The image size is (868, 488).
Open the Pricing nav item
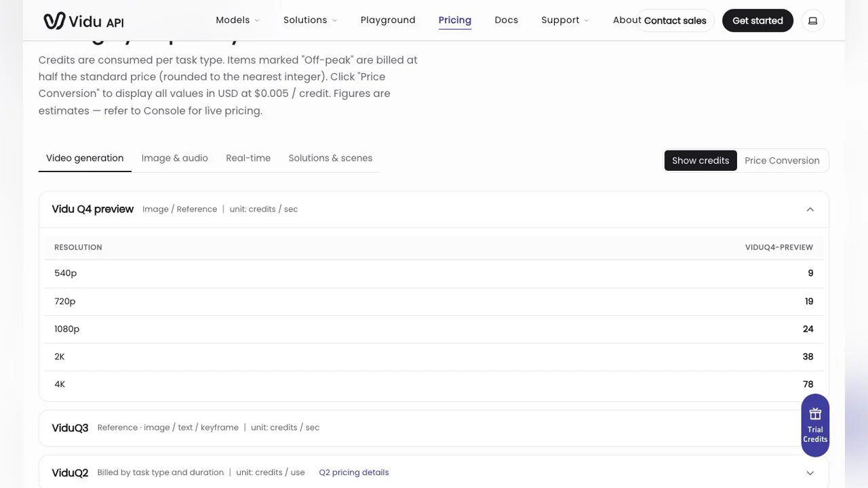(455, 20)
